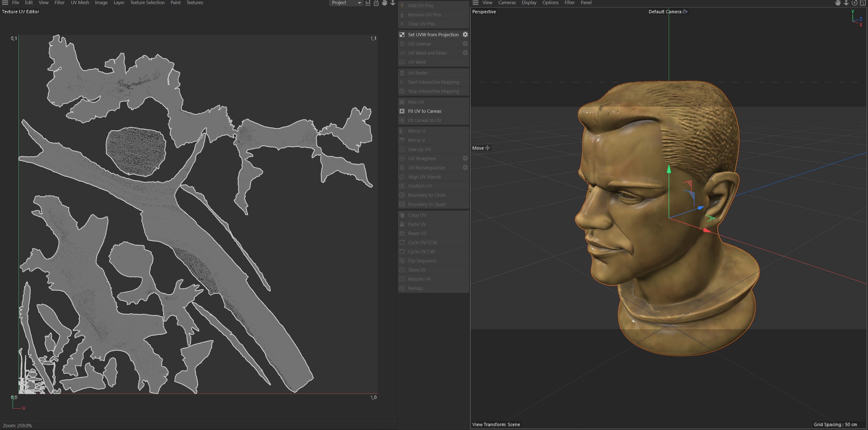Click the UV editor histogram bars icon
This screenshot has width=868, height=430.
pyautogui.click(x=368, y=3)
